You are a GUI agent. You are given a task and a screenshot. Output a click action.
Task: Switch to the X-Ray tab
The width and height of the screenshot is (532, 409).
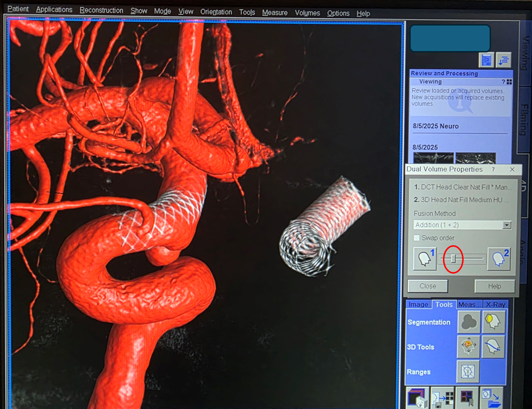coord(495,304)
